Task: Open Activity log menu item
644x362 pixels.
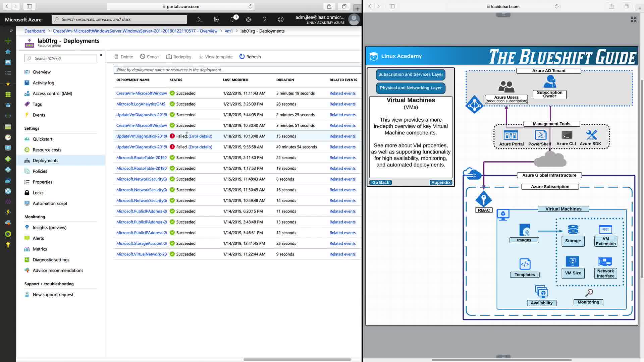Action: tap(43, 83)
